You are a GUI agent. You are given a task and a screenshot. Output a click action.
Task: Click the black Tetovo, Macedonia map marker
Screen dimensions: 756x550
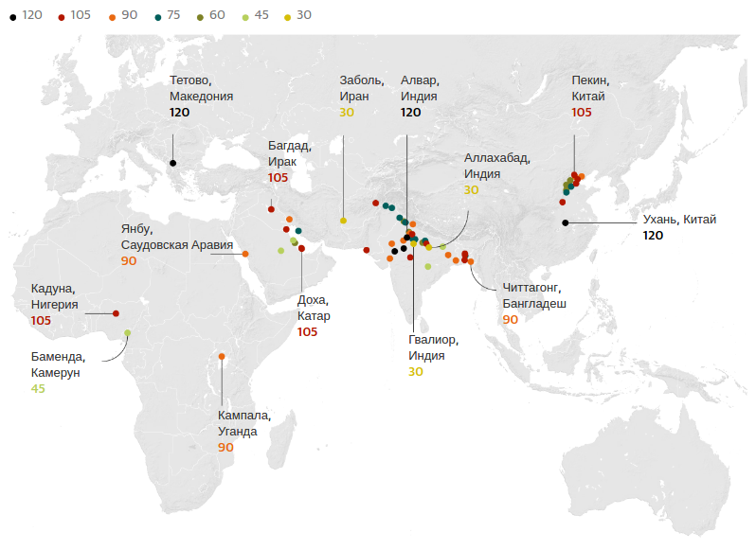pos(173,163)
